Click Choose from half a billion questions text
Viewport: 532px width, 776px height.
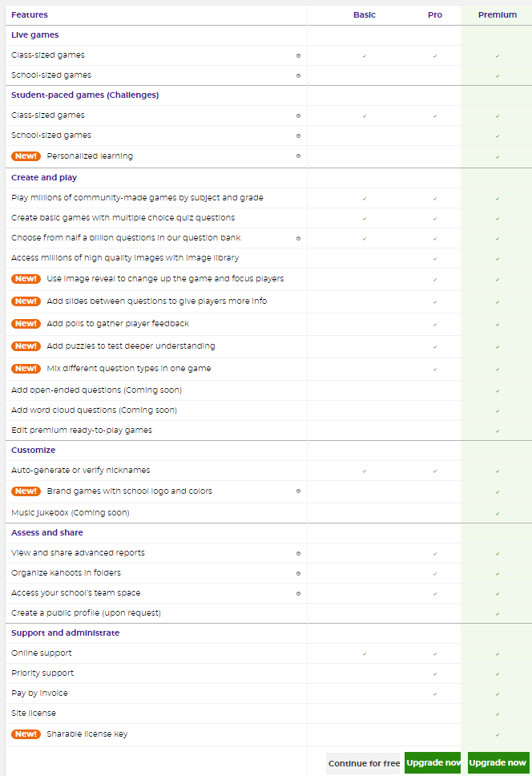126,238
